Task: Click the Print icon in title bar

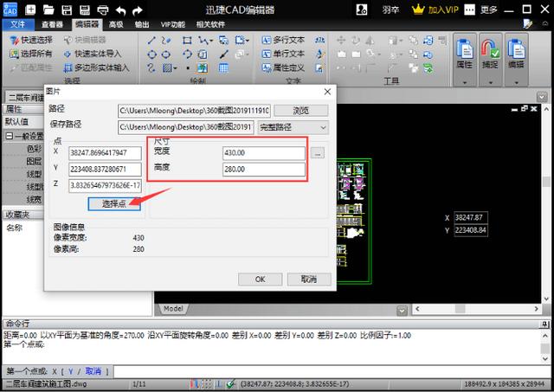Action: (x=103, y=10)
